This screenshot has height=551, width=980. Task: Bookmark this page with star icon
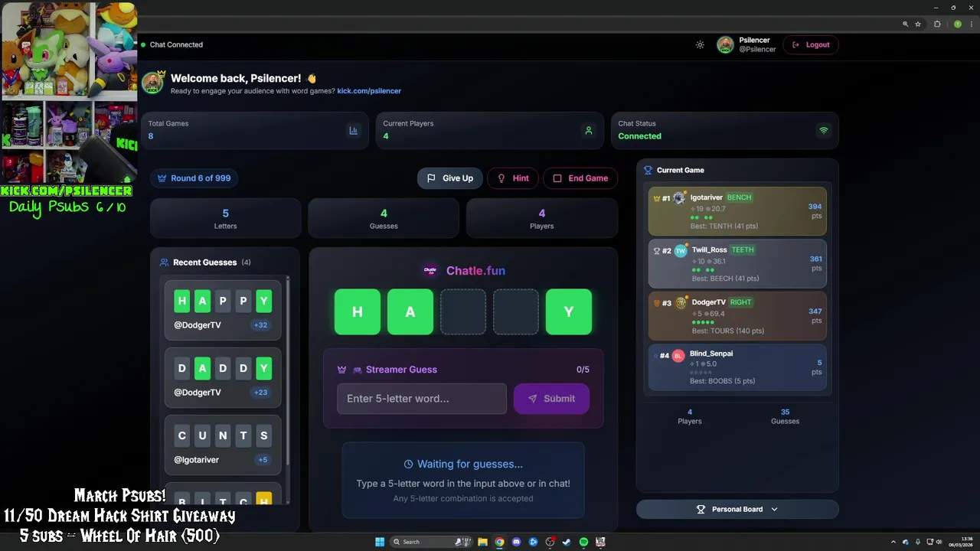click(x=918, y=24)
